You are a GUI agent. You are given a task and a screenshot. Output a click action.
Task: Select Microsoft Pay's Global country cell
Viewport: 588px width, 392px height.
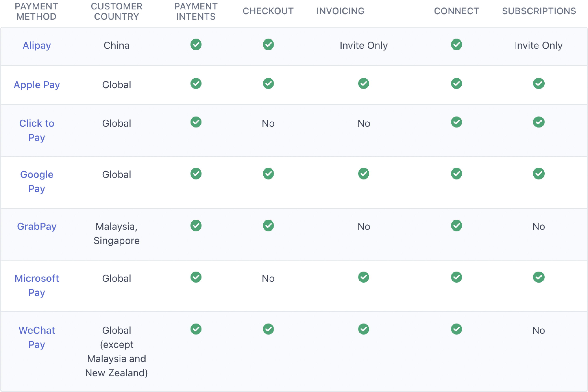116,278
